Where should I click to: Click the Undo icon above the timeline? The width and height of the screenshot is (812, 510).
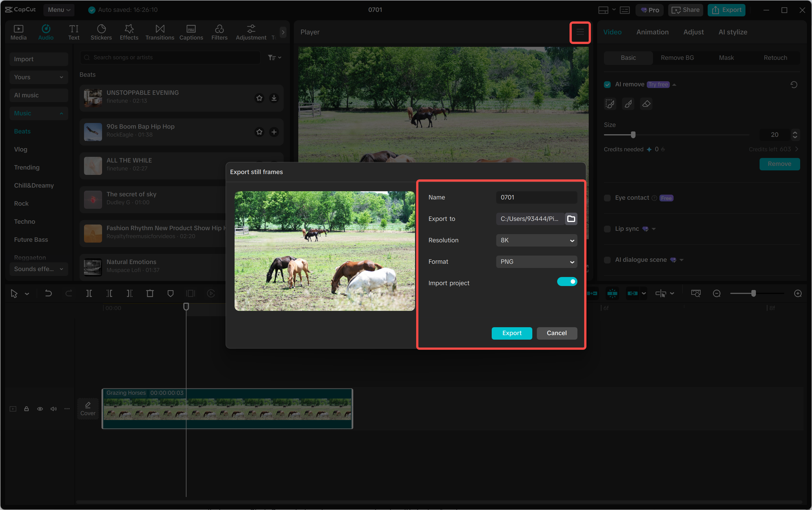pos(49,293)
